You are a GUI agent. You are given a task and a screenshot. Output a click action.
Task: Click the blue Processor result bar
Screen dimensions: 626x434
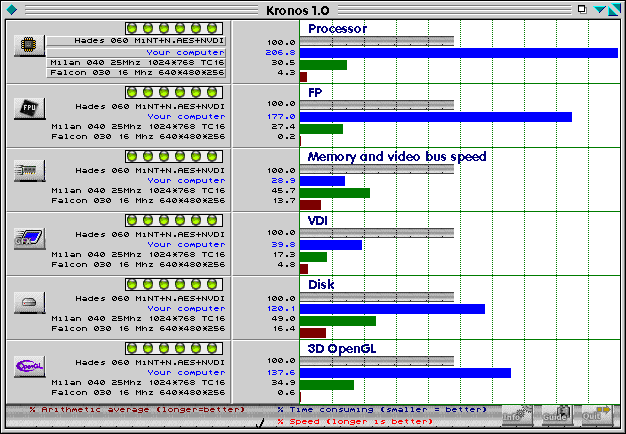(x=458, y=52)
